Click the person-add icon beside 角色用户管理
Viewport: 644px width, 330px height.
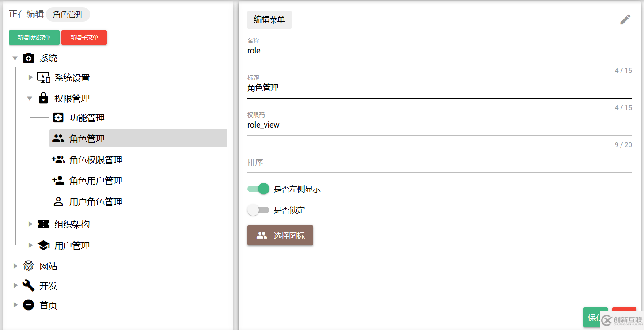point(58,180)
